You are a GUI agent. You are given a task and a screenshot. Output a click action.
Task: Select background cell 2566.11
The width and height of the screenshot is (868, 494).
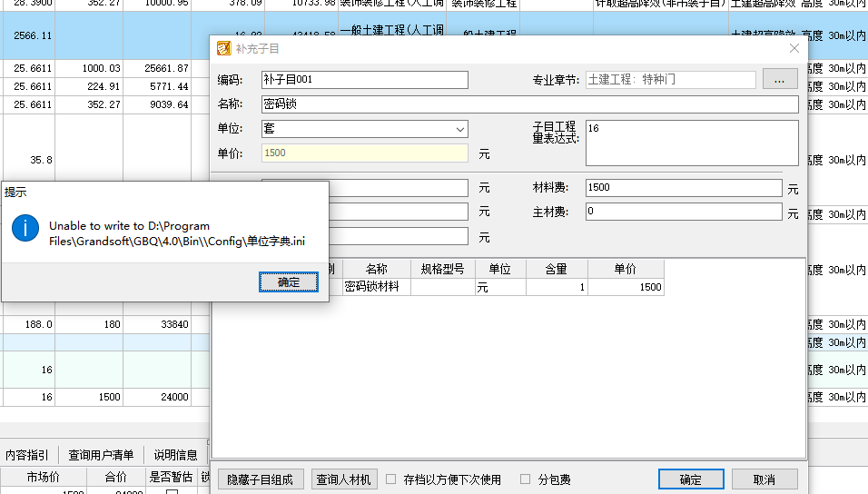coord(29,35)
